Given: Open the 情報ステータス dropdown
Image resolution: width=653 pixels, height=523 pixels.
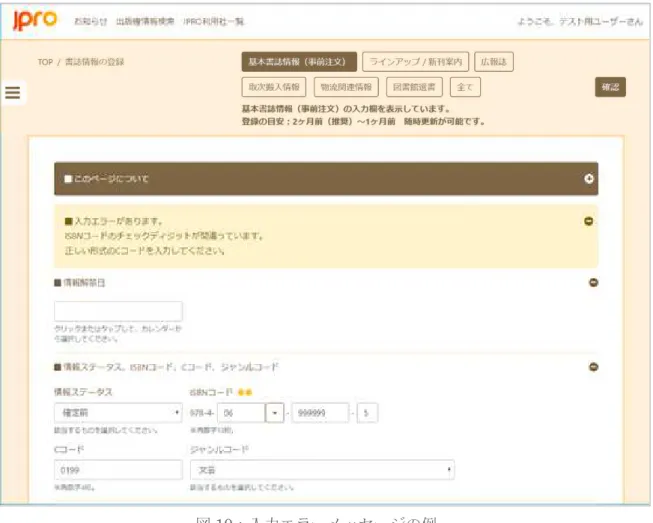Looking at the screenshot, I should 118,413.
